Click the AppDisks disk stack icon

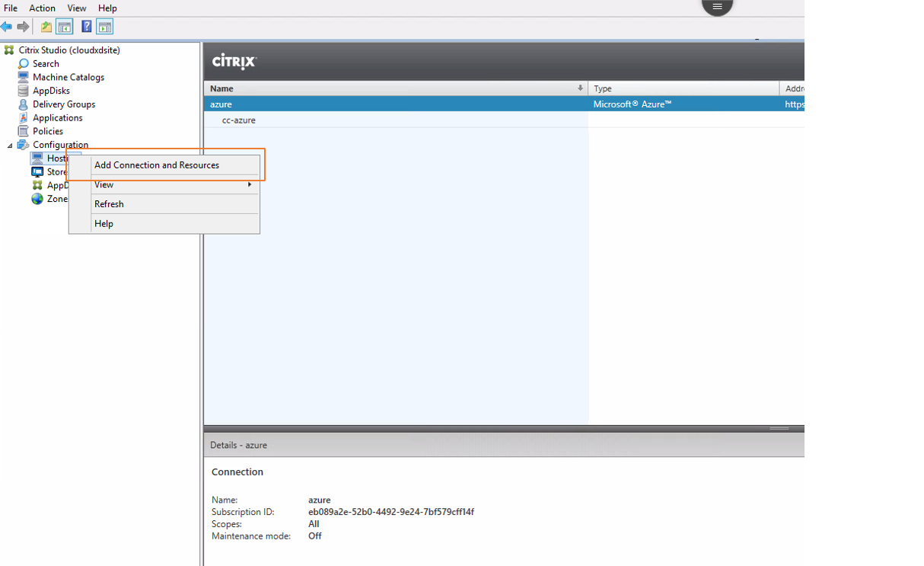tap(24, 91)
